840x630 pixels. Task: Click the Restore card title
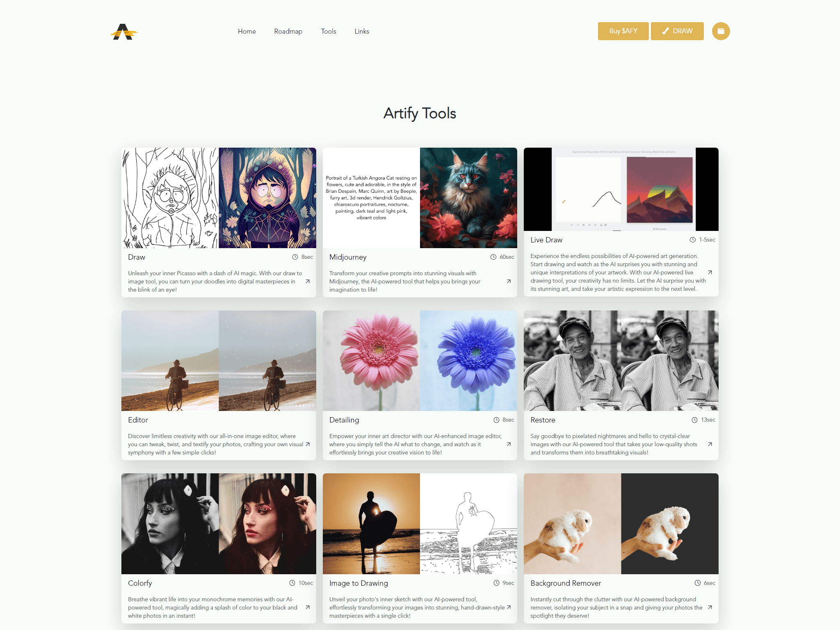pos(543,420)
